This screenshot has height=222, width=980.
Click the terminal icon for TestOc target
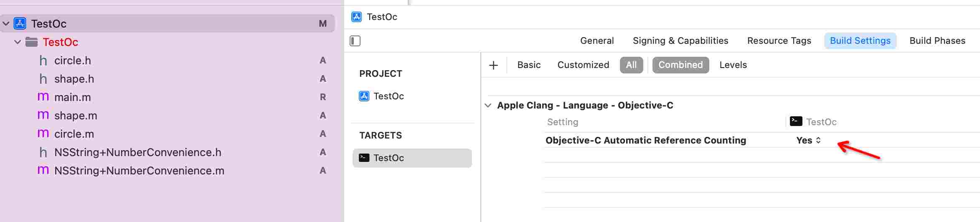point(364,158)
